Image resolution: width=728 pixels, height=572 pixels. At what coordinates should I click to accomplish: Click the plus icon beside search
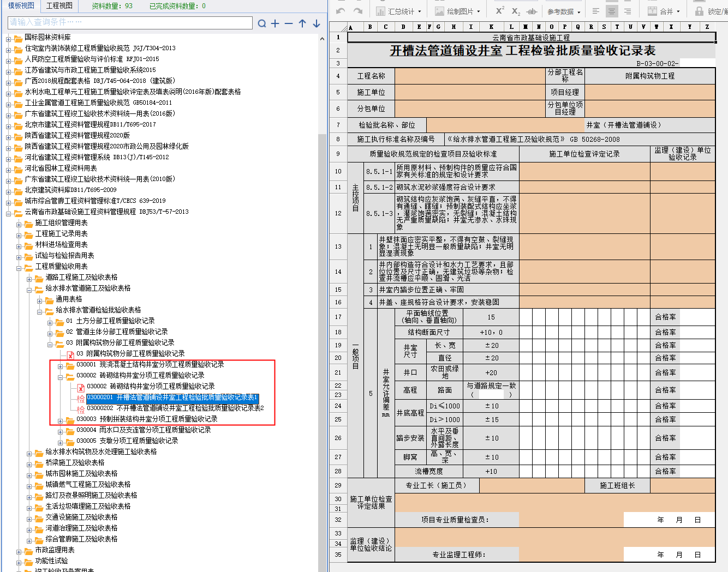tap(275, 23)
